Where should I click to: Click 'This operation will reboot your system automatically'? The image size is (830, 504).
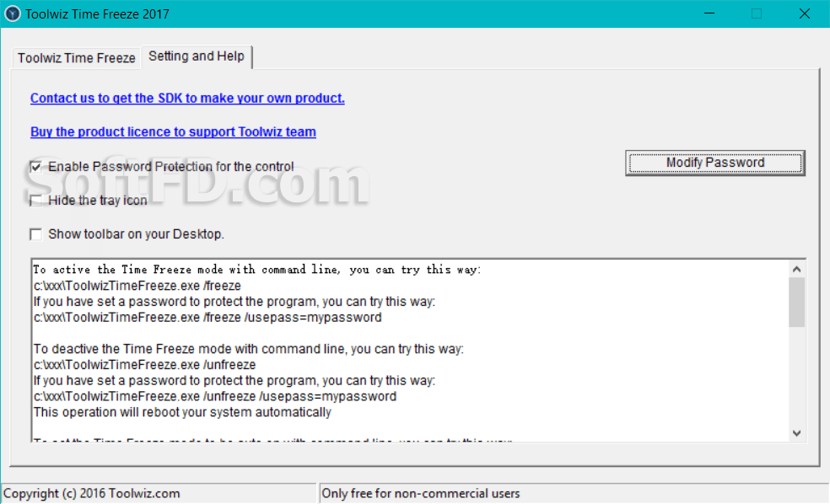click(182, 412)
